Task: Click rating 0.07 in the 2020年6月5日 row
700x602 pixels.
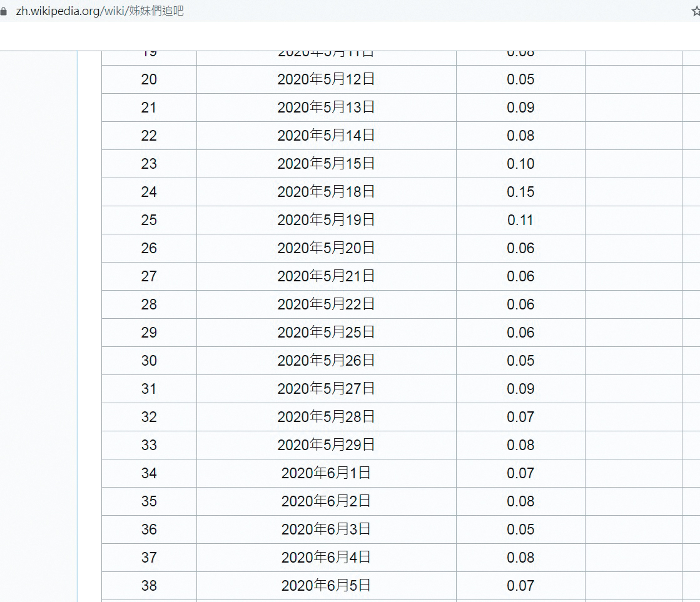Action: (x=520, y=586)
